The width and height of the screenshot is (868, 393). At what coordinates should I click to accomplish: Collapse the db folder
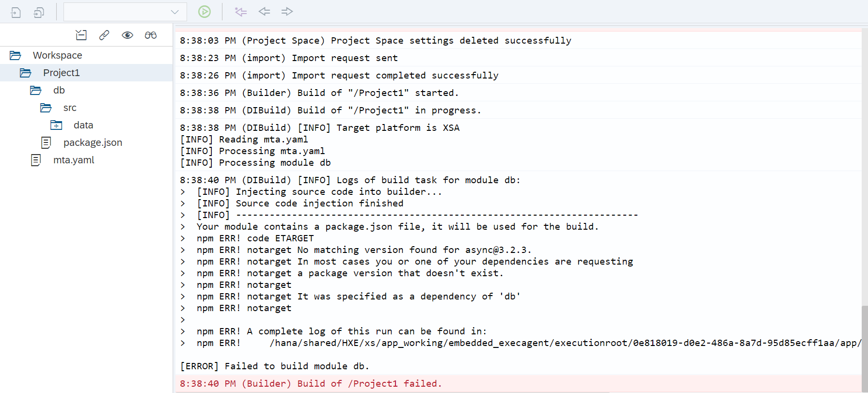tap(36, 90)
